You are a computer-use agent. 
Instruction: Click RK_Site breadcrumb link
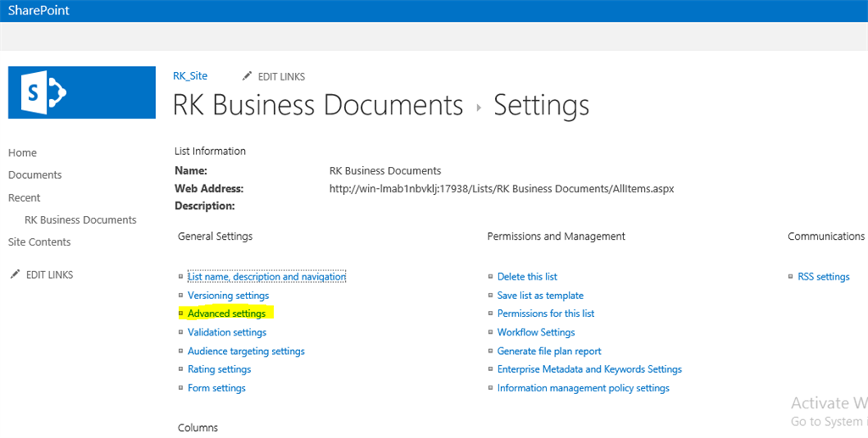click(190, 75)
